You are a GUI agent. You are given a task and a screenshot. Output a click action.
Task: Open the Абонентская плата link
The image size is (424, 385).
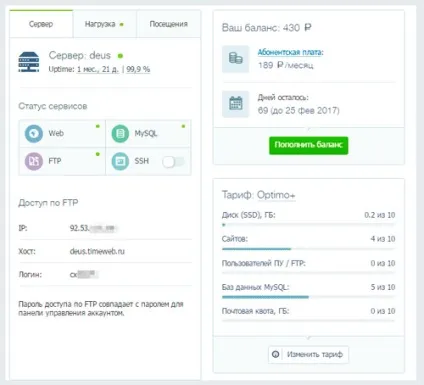[290, 52]
